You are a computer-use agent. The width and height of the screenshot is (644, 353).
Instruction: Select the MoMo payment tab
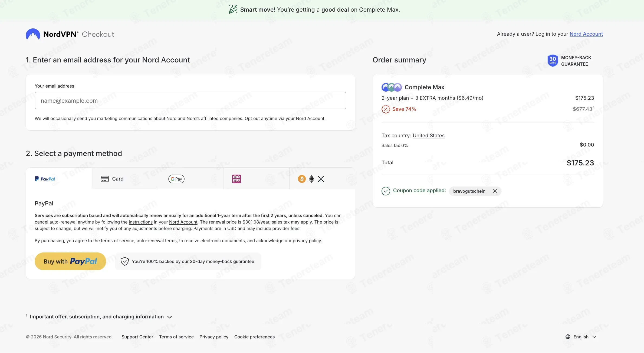point(257,179)
